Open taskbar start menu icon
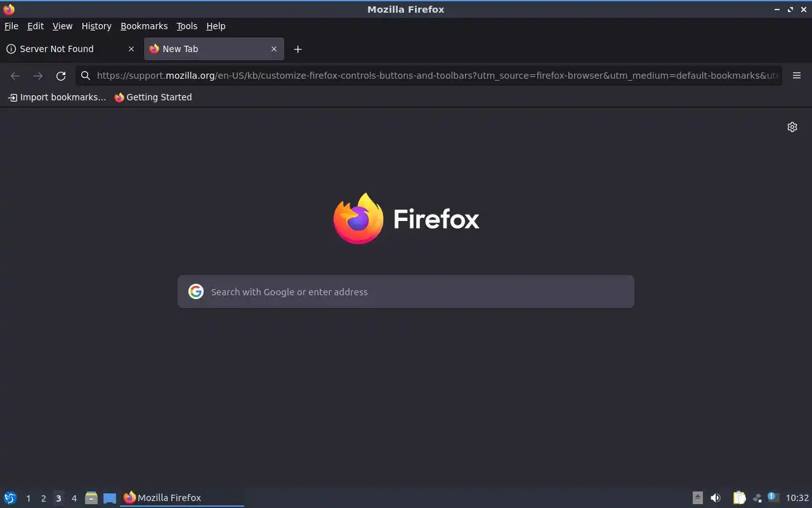Screen dimensions: 812x508 tap(10, 498)
